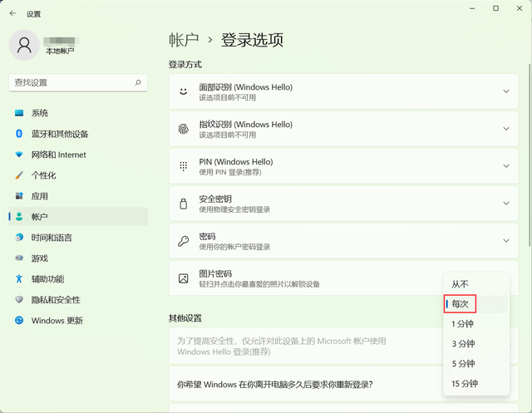Choose 3 分钟 in the dropdown list
532x413 pixels.
(476, 344)
